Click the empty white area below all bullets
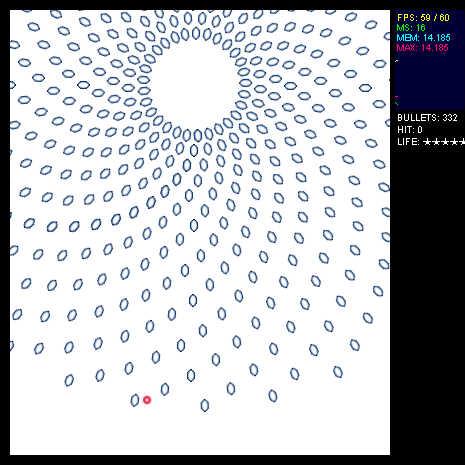The height and width of the screenshot is (465, 465). [200, 433]
